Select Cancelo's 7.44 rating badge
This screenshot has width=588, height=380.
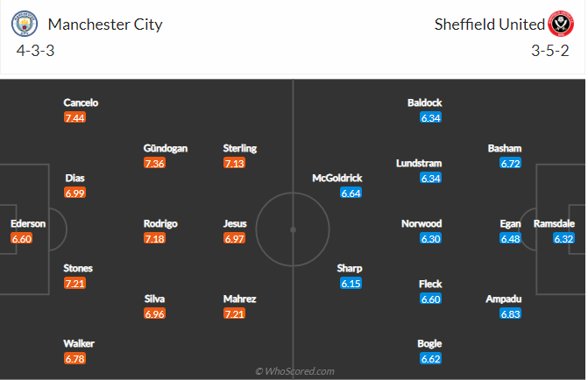(x=74, y=117)
